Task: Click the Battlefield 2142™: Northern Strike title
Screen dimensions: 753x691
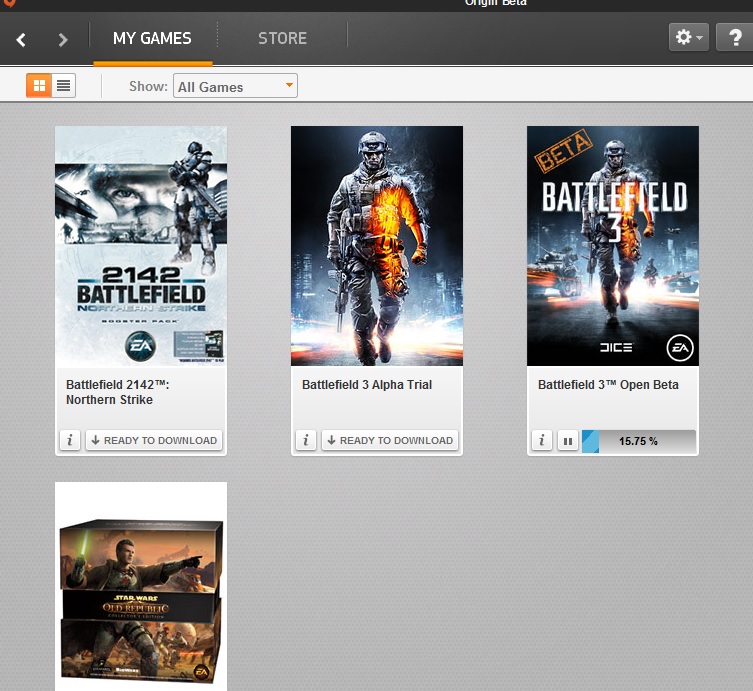Action: pyautogui.click(x=118, y=392)
